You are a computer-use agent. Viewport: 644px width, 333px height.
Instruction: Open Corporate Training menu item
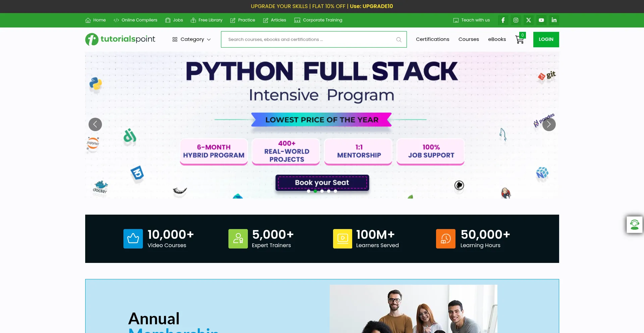[x=318, y=20]
